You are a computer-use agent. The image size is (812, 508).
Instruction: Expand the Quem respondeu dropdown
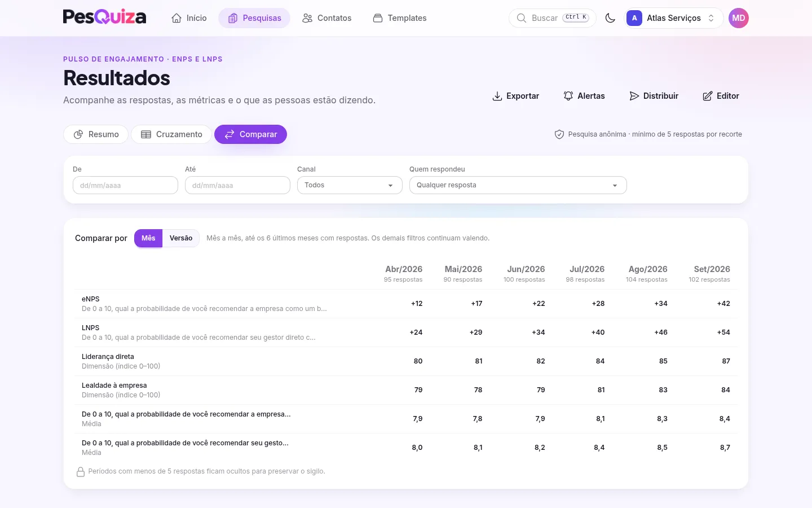point(518,185)
